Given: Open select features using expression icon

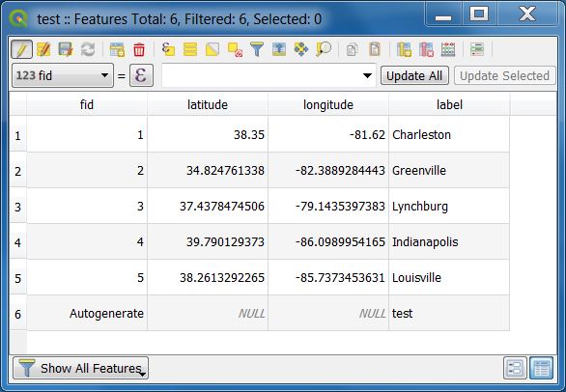Looking at the screenshot, I should [x=168, y=49].
